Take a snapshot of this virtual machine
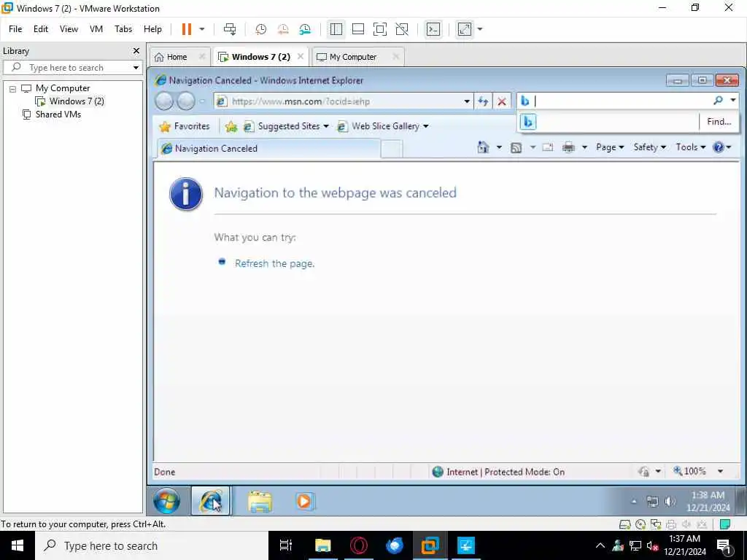 click(x=260, y=29)
